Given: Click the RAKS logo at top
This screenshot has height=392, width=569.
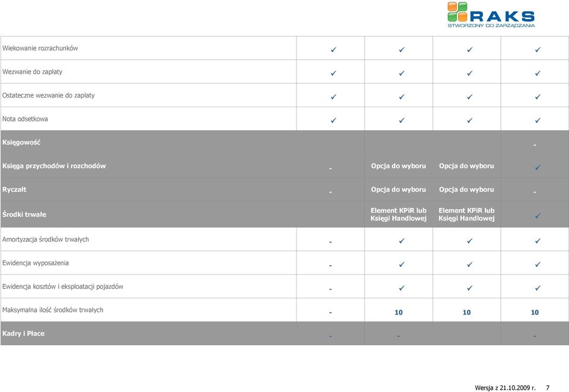Looking at the screenshot, I should 491,15.
